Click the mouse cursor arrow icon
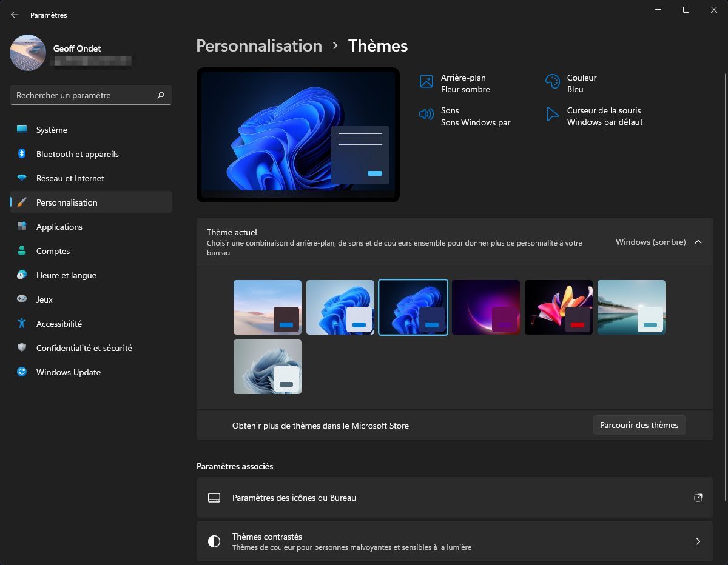This screenshot has height=565, width=728. coord(552,115)
